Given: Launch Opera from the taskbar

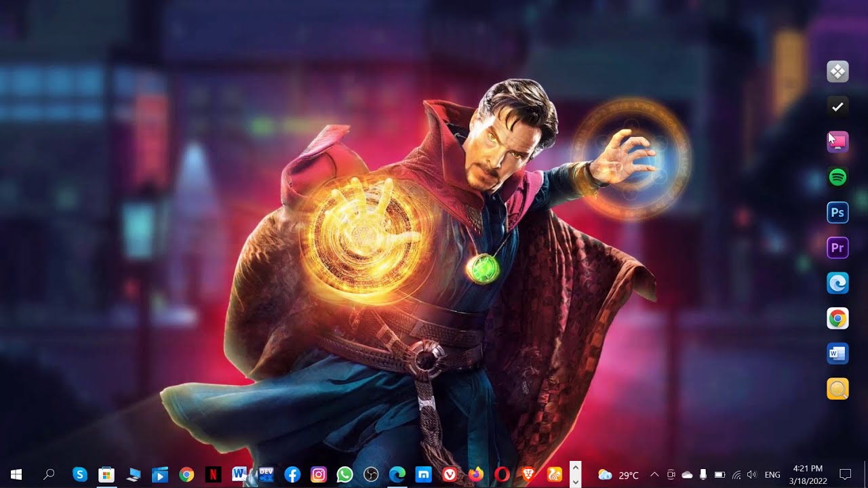Looking at the screenshot, I should [502, 474].
